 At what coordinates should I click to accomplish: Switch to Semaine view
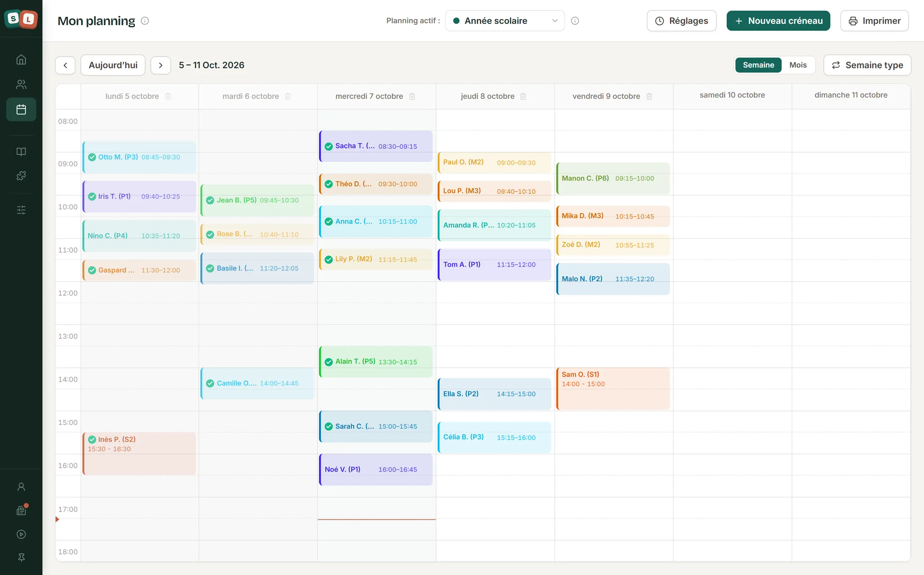click(x=758, y=65)
